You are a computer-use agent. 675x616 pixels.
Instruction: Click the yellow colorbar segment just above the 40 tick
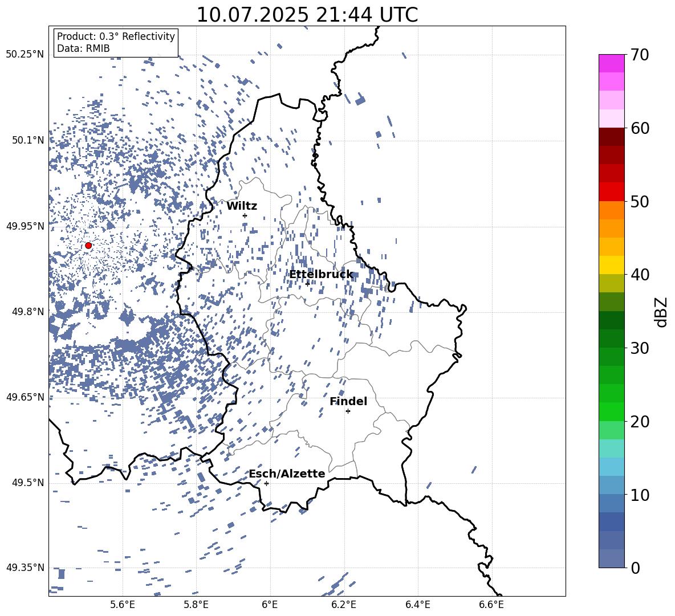611,266
